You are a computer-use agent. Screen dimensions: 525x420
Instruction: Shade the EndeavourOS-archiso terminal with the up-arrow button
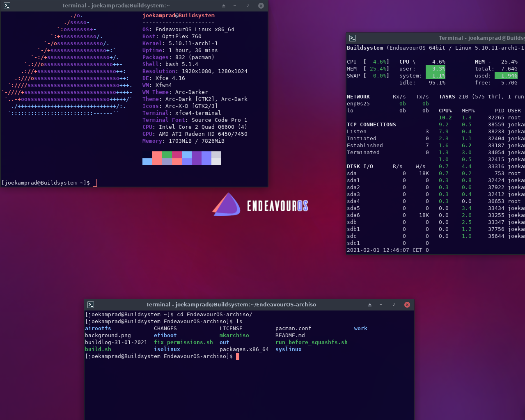point(370,305)
